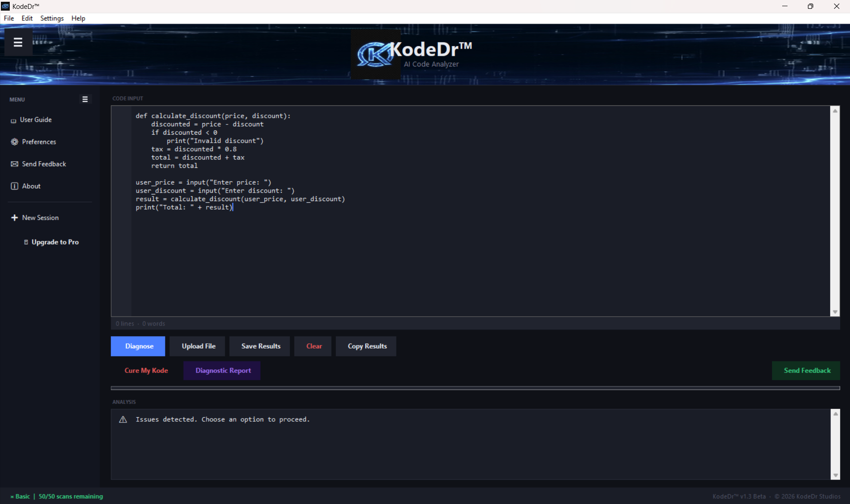Image resolution: width=850 pixels, height=504 pixels.
Task: Click Copy Results button
Action: pyautogui.click(x=366, y=346)
